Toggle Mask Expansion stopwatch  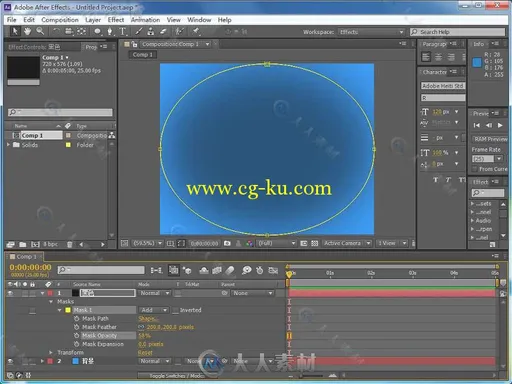(x=76, y=344)
